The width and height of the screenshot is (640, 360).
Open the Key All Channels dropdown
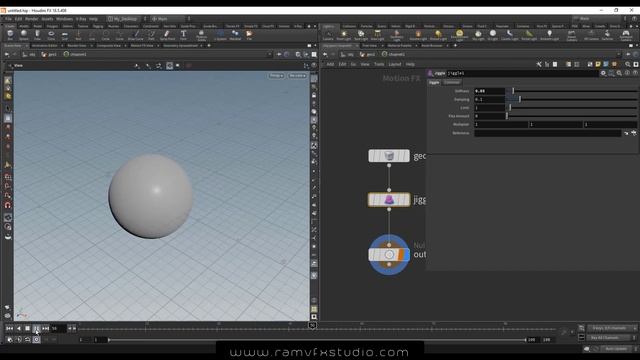(x=611, y=338)
